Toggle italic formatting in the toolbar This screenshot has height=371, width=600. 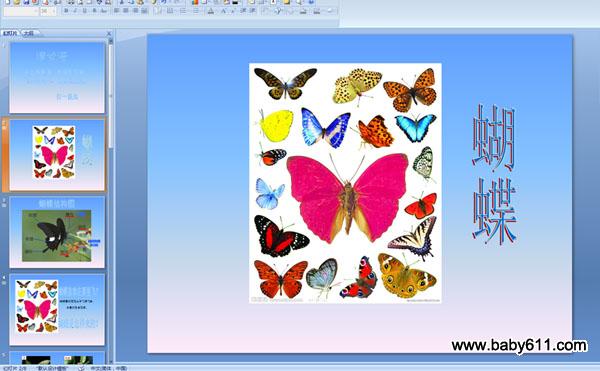click(x=75, y=11)
